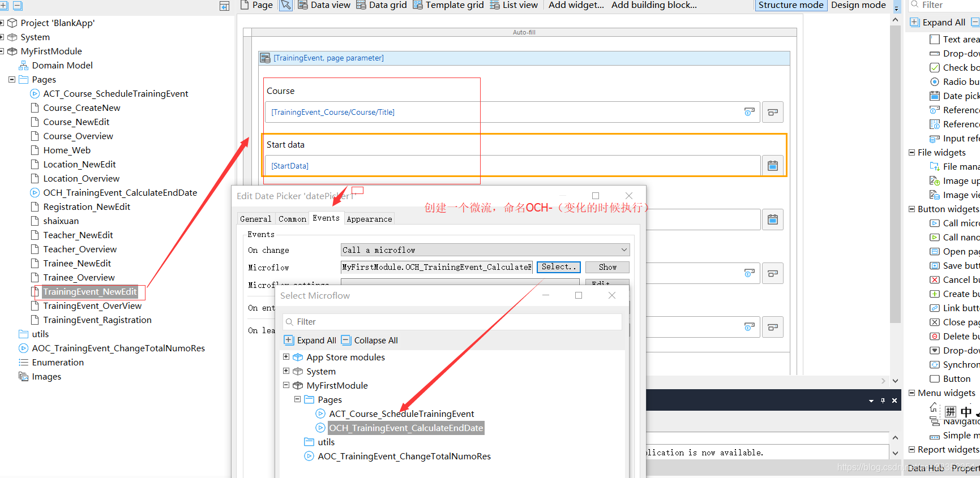
Task: Select AOC_TrainingEvent_ChangeTotalNumoRes in Select Microflow
Action: [x=404, y=457]
